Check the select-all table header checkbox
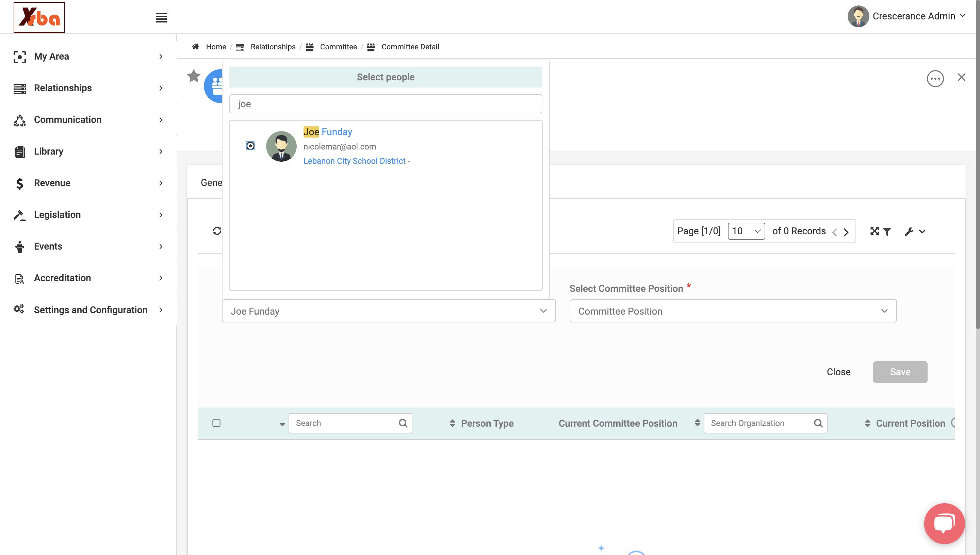 tap(216, 423)
